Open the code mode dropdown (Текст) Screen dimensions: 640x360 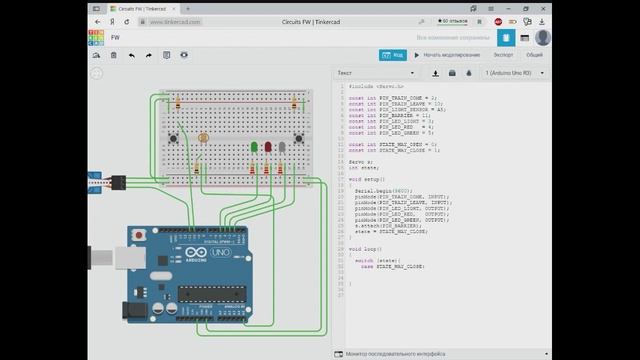376,73
